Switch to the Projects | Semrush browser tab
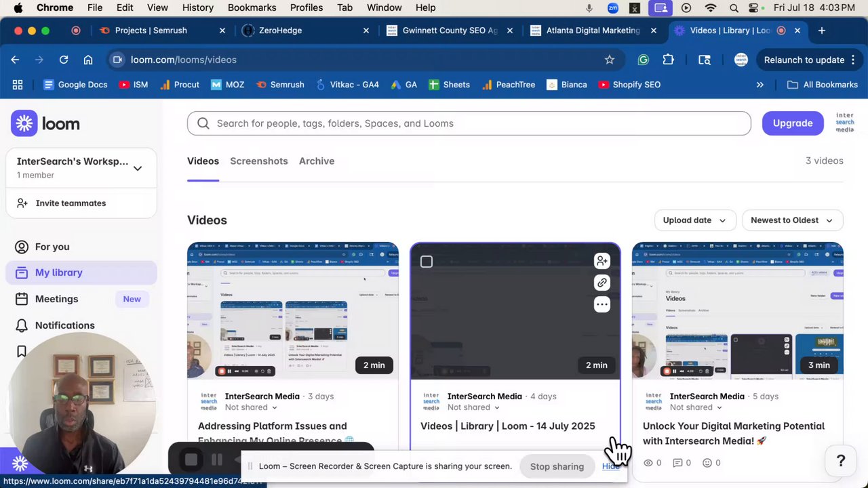This screenshot has width=868, height=488. pyautogui.click(x=163, y=30)
